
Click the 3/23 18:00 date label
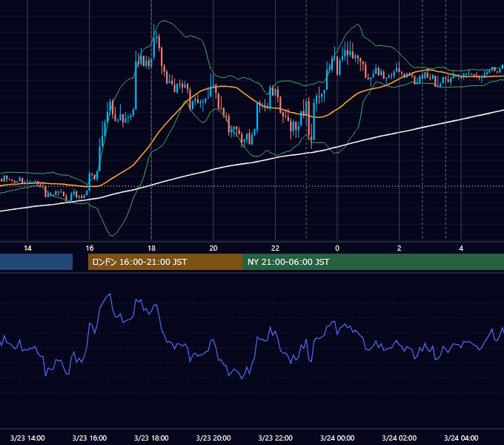pos(151,438)
